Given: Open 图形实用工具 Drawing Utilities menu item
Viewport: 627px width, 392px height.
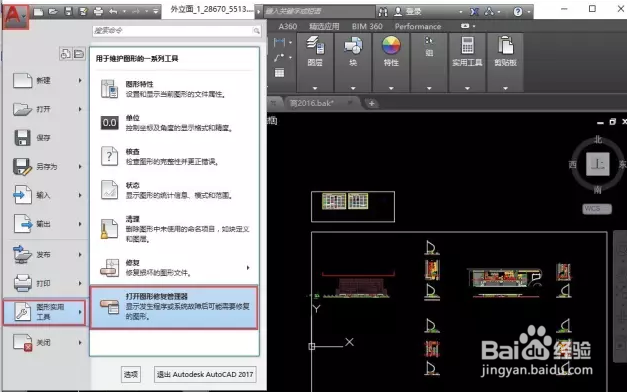Looking at the screenshot, I should pyautogui.click(x=44, y=312).
